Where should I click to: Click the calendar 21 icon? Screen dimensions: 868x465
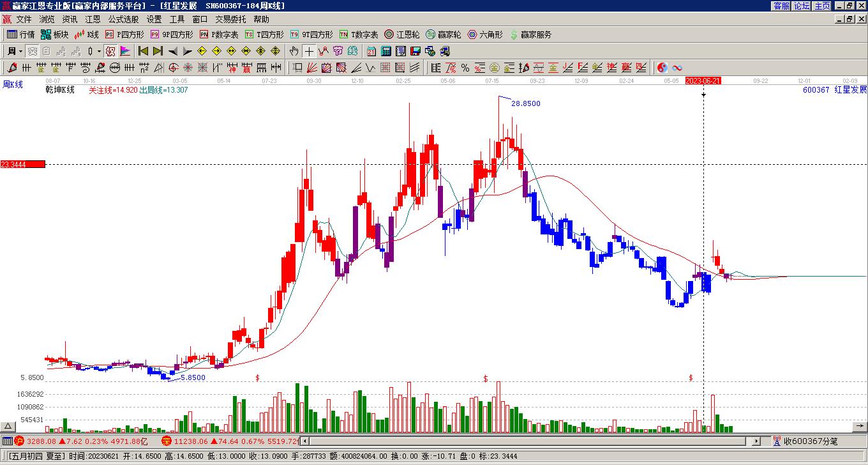(x=371, y=51)
